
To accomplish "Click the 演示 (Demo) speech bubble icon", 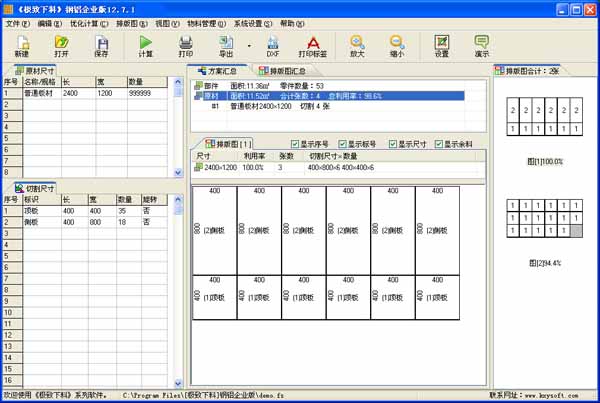I will (x=482, y=46).
